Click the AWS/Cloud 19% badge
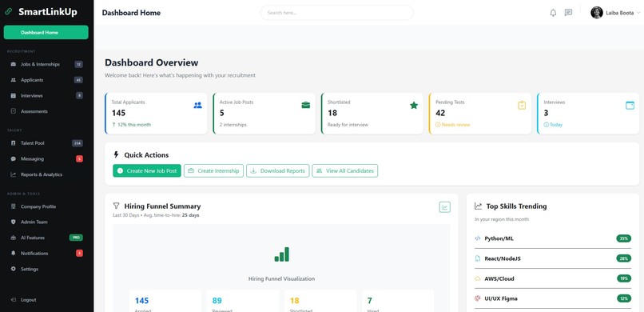 pos(624,278)
